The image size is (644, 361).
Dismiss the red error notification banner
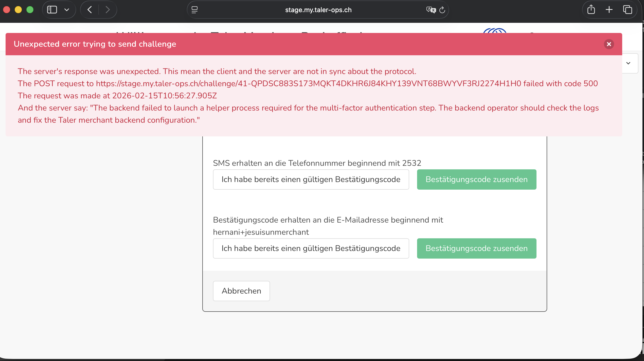point(609,44)
